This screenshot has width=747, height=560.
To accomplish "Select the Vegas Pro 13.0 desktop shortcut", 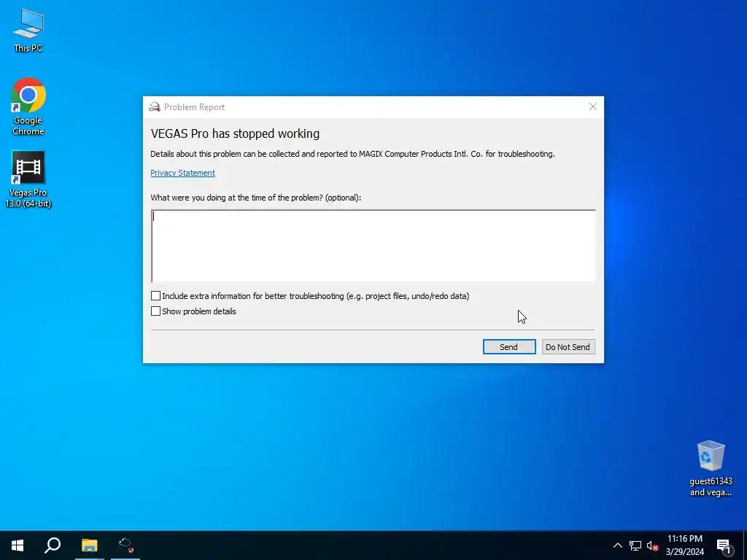I will (28, 179).
